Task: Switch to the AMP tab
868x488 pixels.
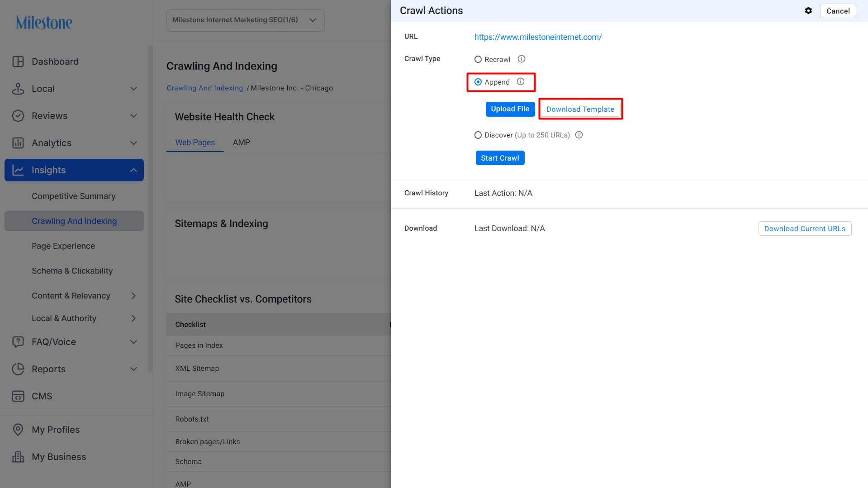Action: (242, 142)
